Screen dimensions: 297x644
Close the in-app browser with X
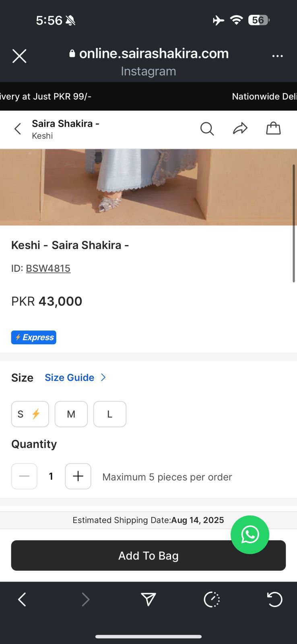(x=19, y=56)
